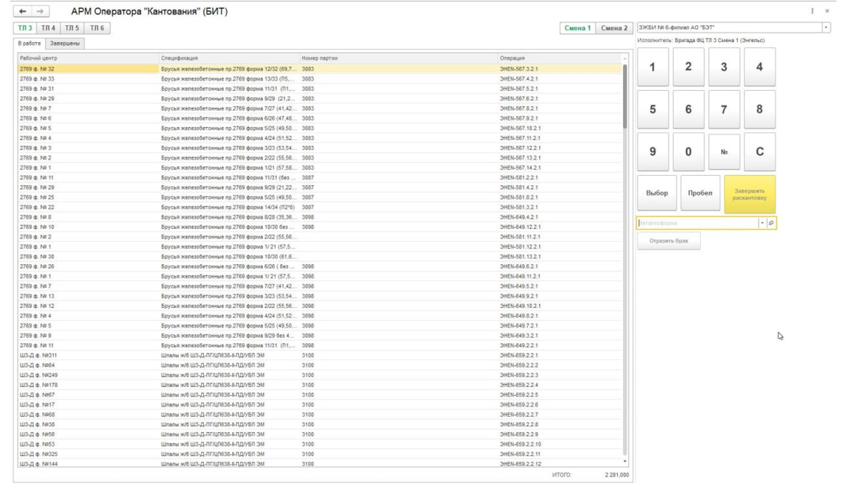Sort by the Операция column header
The image size is (843, 504).
pyautogui.click(x=559, y=58)
